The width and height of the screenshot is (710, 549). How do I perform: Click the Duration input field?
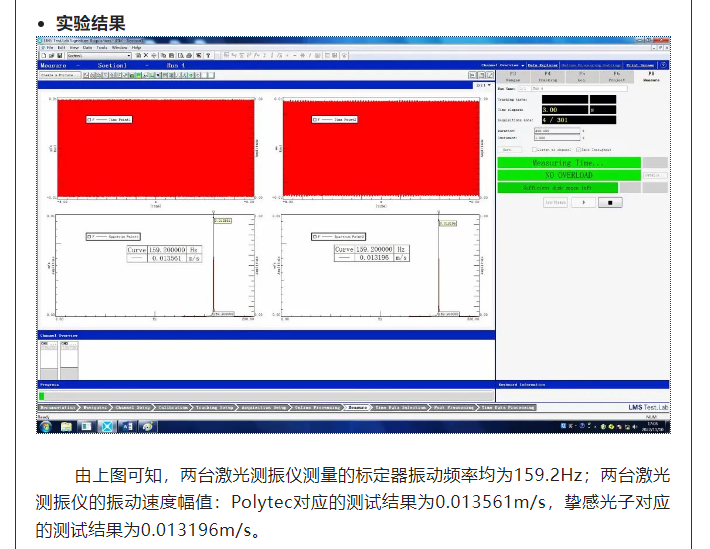point(556,131)
